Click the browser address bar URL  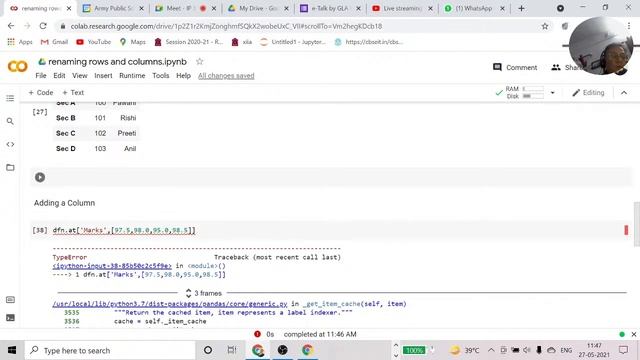227,26
